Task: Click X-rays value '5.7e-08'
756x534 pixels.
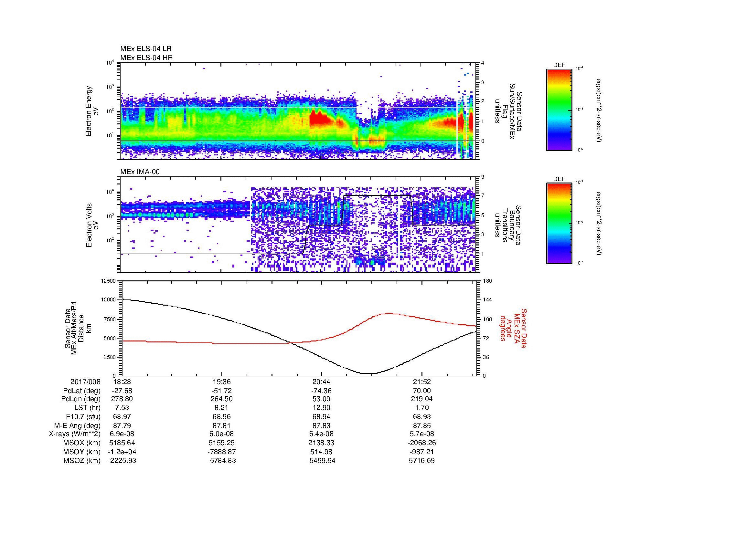Action: [422, 434]
